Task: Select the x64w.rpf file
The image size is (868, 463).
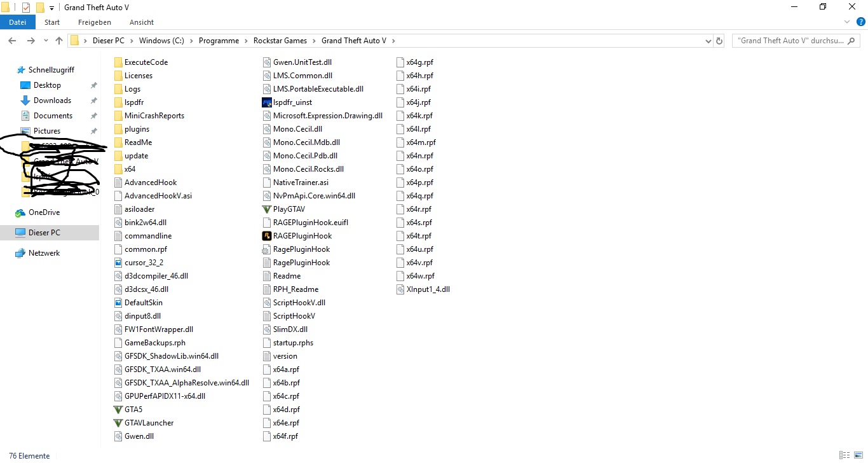Action: [416, 276]
